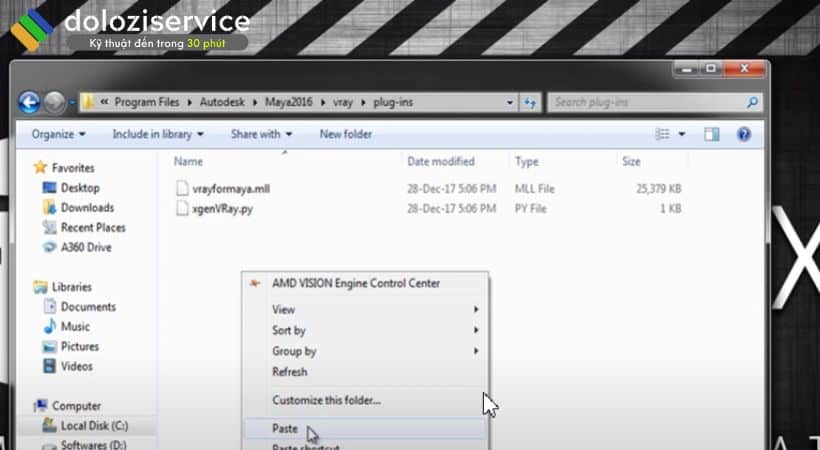Open the View submenu in context menu
820x450 pixels.
[x=366, y=310]
